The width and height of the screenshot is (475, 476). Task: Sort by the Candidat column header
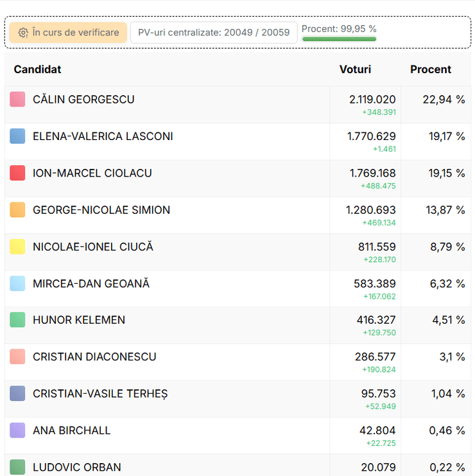tap(38, 69)
